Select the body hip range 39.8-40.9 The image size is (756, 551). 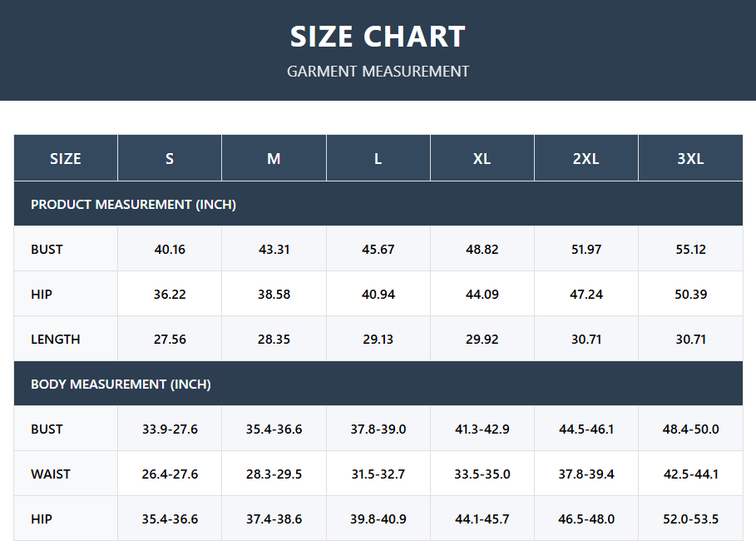pos(378,519)
